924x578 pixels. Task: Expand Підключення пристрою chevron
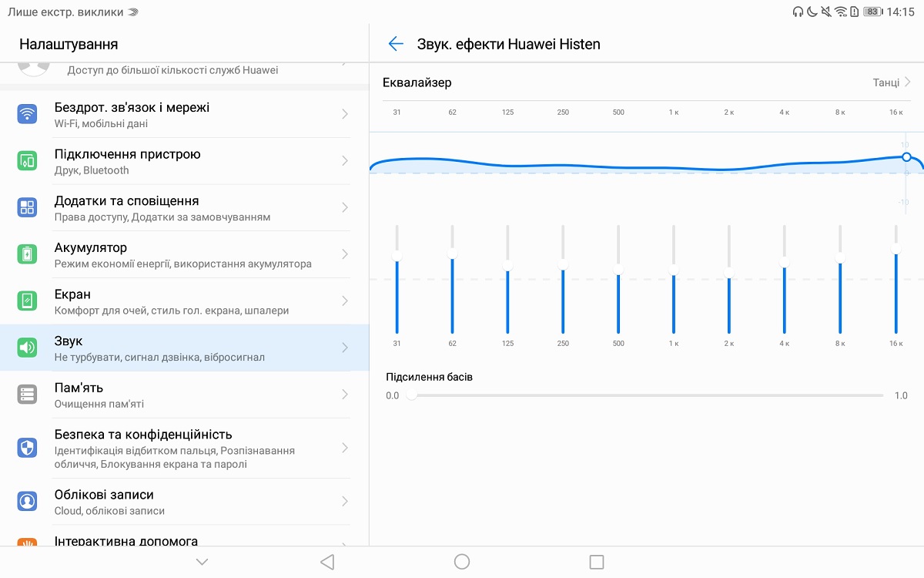coord(345,161)
